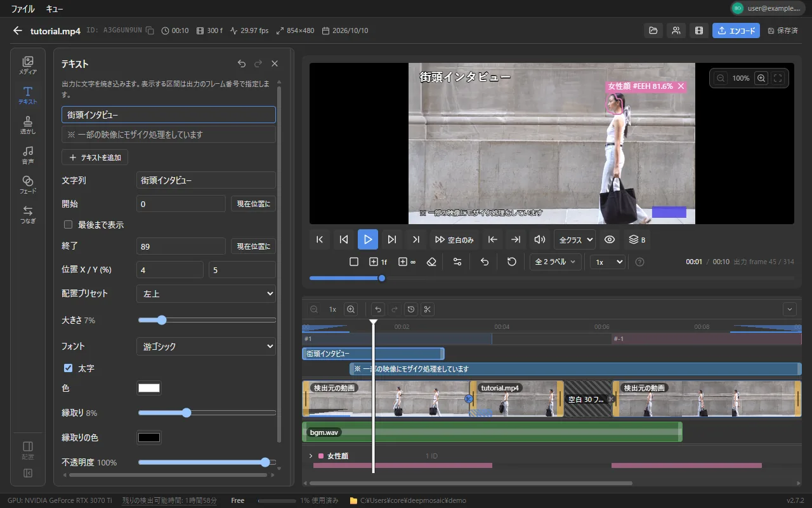Viewport: 812px width, 508px height.
Task: Open the 縁取りの色 black color swatch
Action: pos(149,438)
